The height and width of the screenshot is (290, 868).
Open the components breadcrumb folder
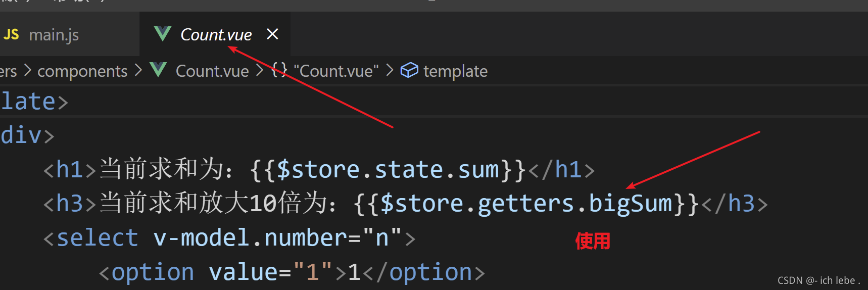click(x=82, y=71)
